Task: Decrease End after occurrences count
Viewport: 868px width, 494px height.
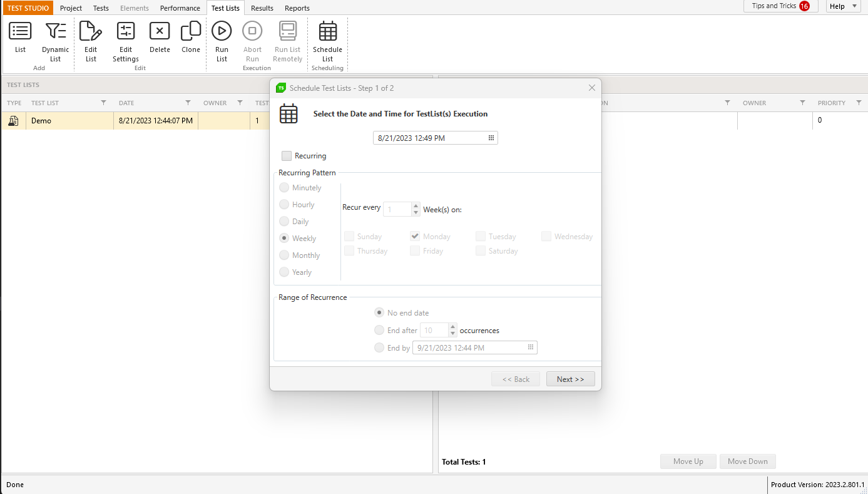Action: coord(453,334)
